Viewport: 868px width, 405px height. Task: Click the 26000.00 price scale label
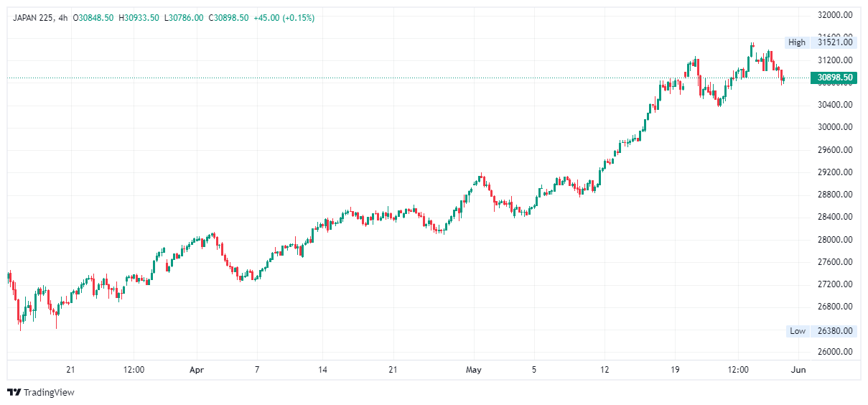(x=835, y=352)
